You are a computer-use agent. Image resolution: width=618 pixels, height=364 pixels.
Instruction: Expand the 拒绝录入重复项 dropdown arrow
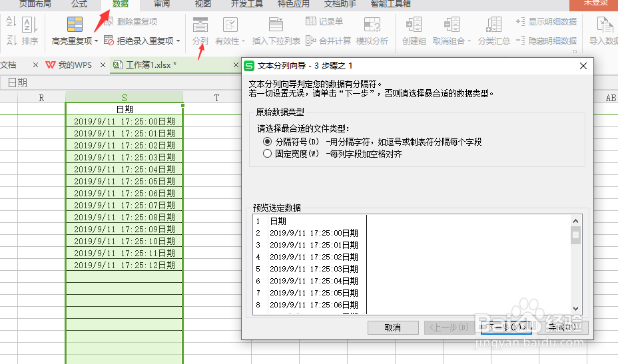click(x=178, y=41)
